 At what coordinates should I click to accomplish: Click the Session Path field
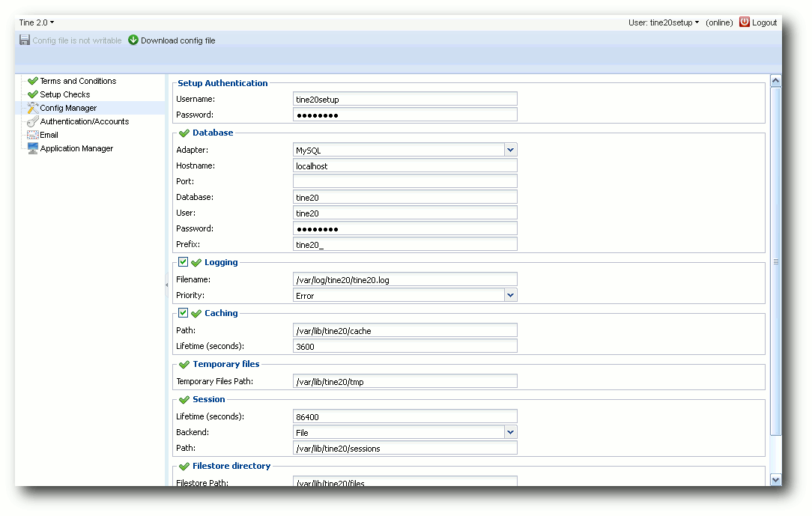tap(405, 448)
